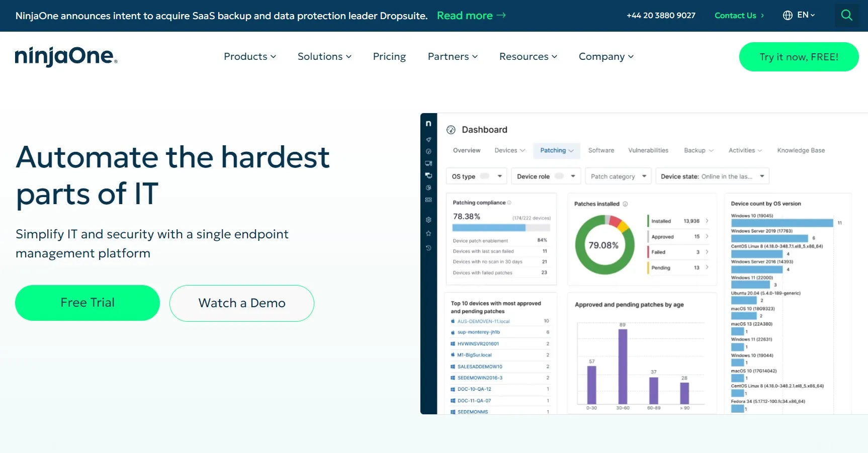The image size is (868, 453).
Task: Click info icon next to Patching compliance
Action: click(x=509, y=203)
